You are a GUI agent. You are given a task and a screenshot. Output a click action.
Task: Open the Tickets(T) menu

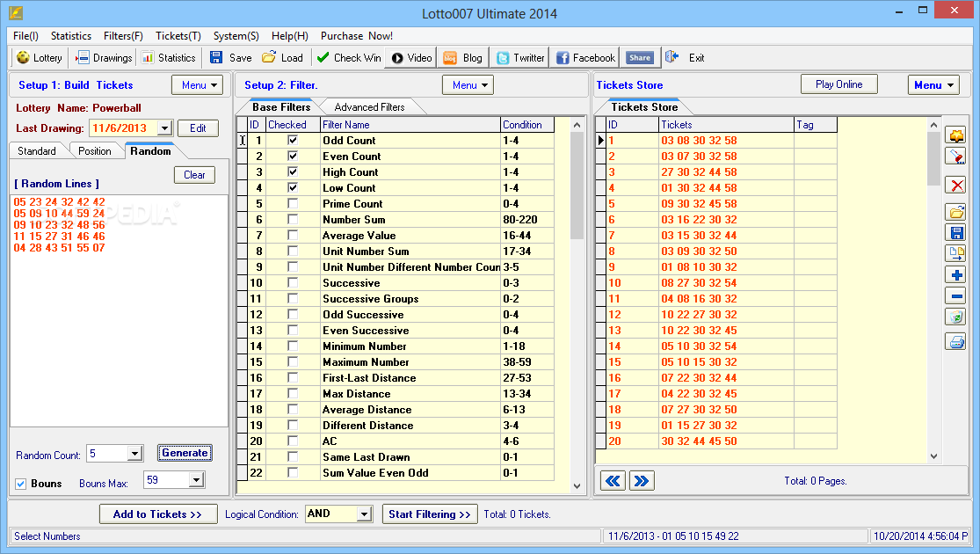click(178, 36)
